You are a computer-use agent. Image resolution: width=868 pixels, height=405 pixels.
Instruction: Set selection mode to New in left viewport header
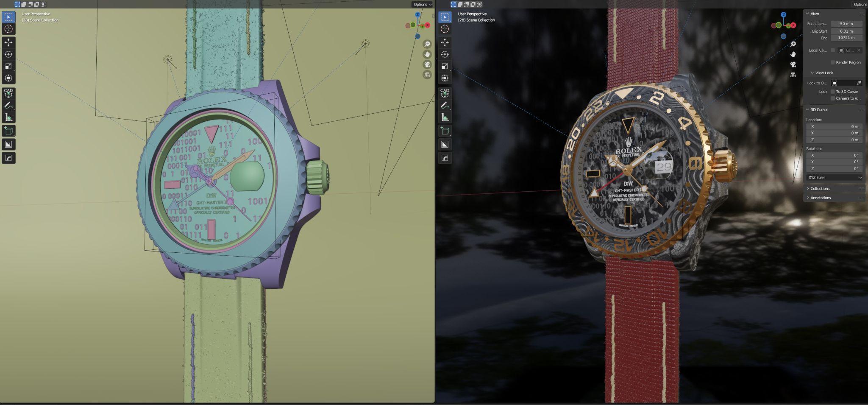[17, 4]
